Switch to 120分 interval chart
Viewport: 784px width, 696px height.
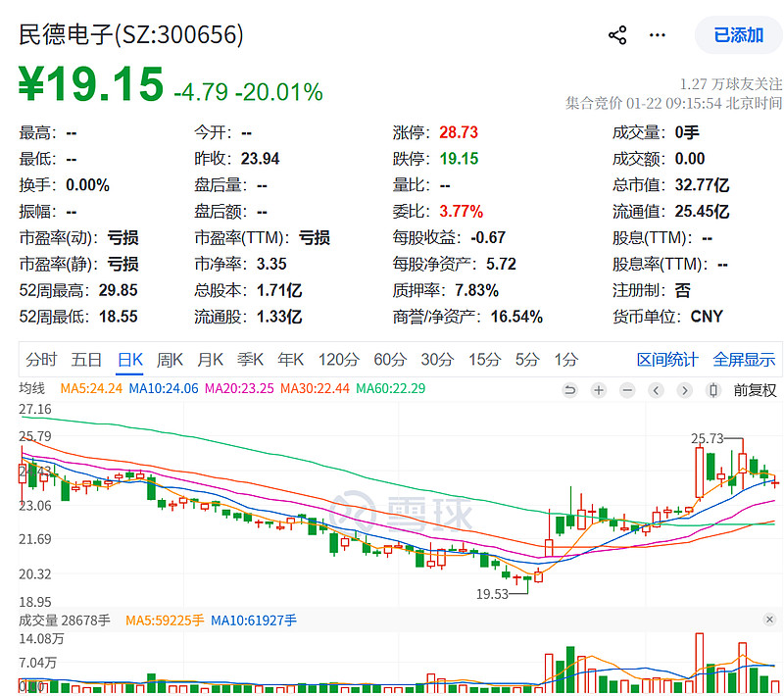click(339, 360)
